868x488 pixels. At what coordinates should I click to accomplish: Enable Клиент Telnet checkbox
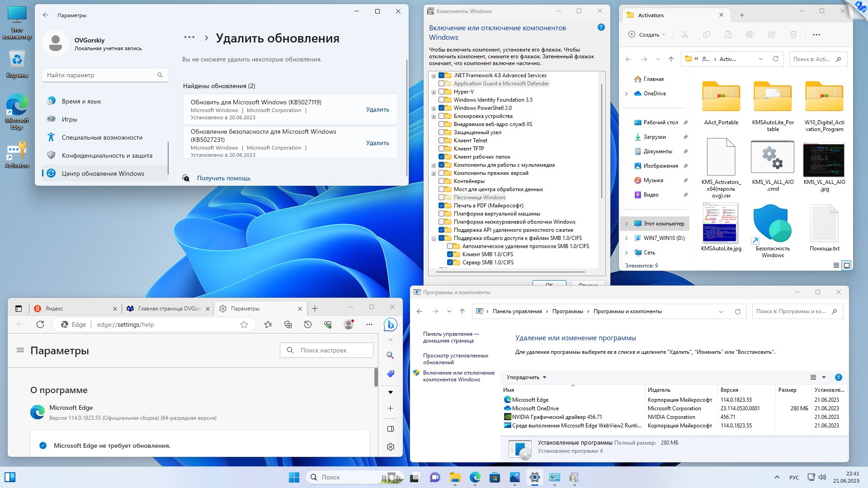click(x=442, y=141)
